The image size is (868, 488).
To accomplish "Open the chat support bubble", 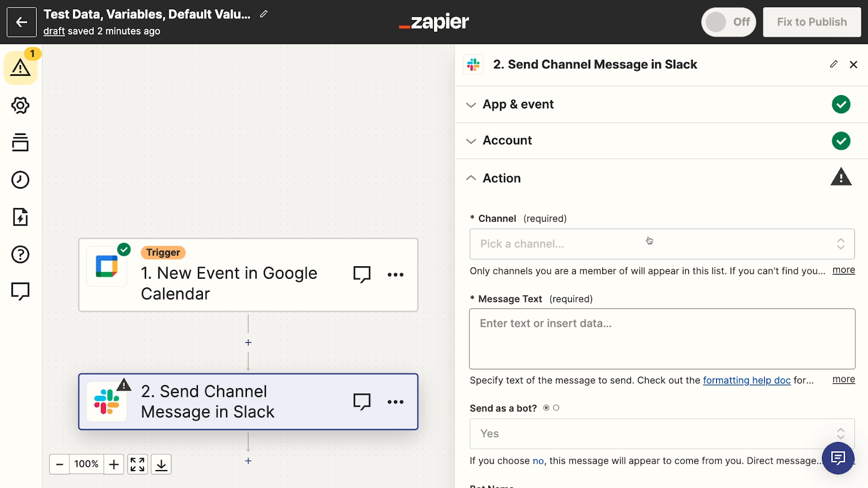I will click(838, 458).
